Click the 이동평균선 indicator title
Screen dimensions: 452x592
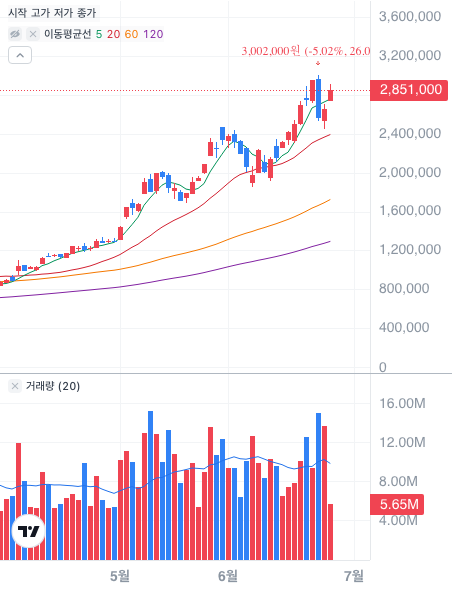[x=68, y=34]
